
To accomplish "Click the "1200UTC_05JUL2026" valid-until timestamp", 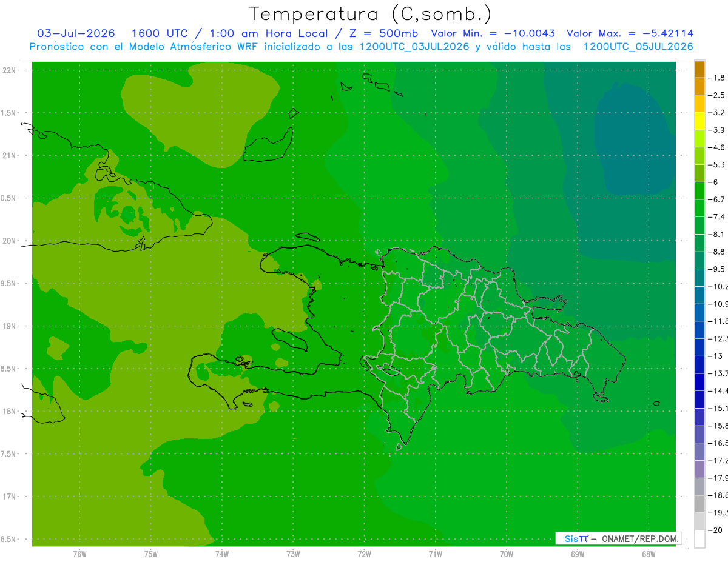I will (x=638, y=47).
